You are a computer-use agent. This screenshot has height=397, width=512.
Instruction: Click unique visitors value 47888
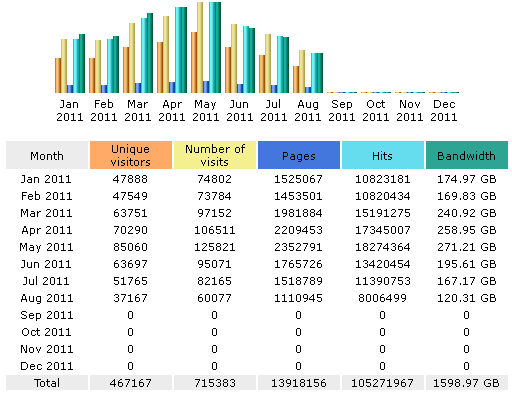[x=130, y=179]
